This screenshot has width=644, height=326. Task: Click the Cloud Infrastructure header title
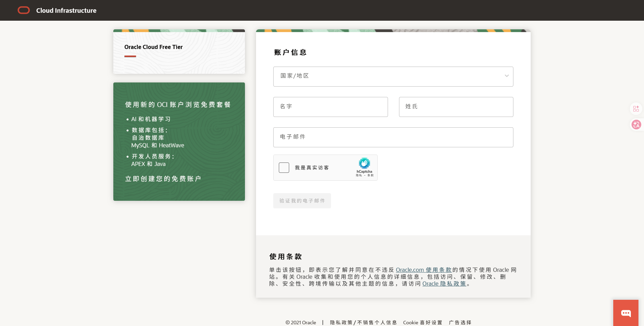pyautogui.click(x=66, y=10)
